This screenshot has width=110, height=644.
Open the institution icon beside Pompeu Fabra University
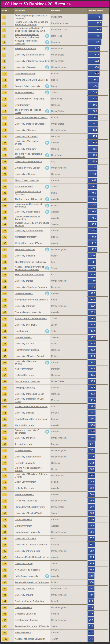coord(47,86)
